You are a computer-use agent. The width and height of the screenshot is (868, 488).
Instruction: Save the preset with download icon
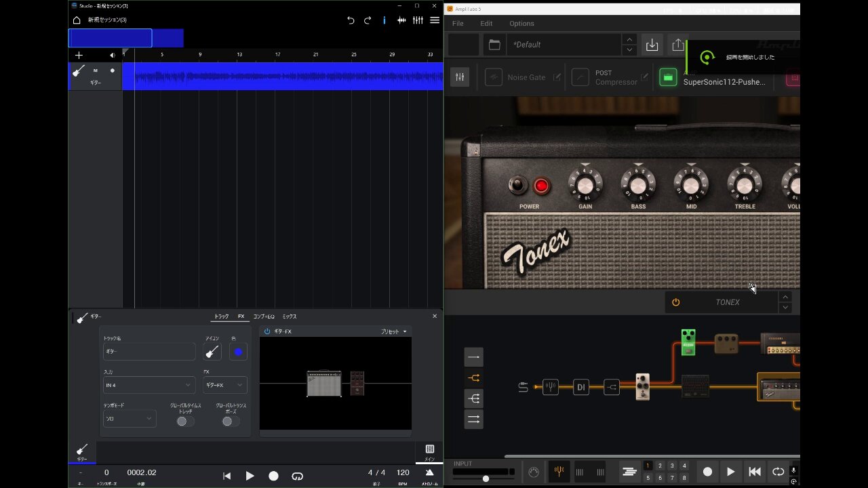[652, 45]
